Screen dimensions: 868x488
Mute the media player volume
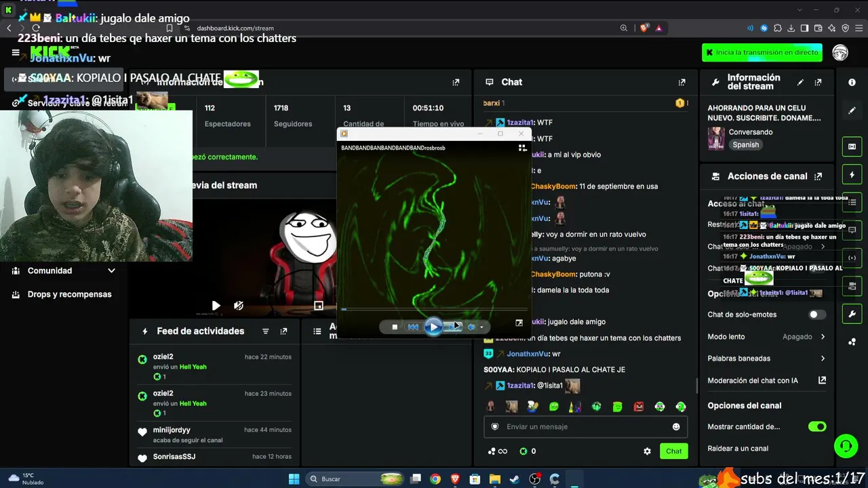471,327
